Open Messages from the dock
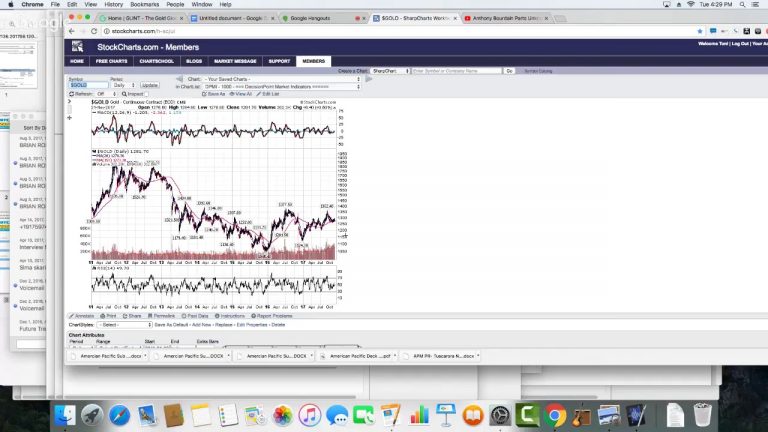The width and height of the screenshot is (768, 432). pyautogui.click(x=337, y=415)
